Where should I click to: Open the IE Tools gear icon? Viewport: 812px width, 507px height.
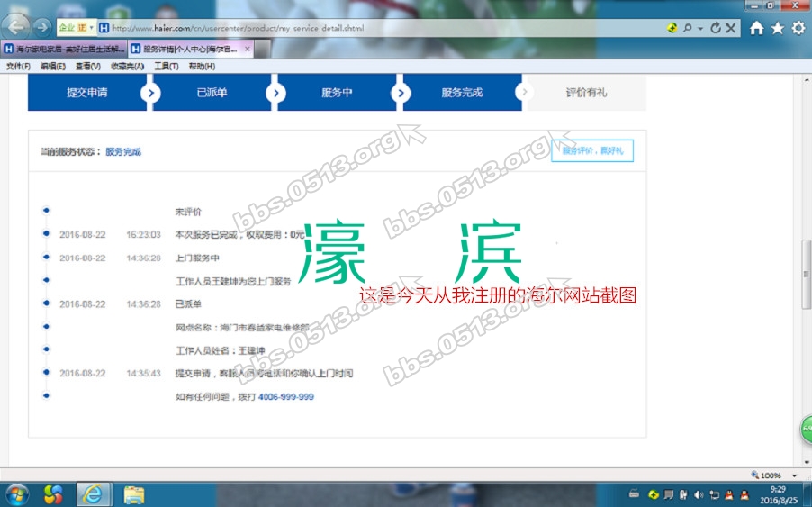tap(798, 28)
